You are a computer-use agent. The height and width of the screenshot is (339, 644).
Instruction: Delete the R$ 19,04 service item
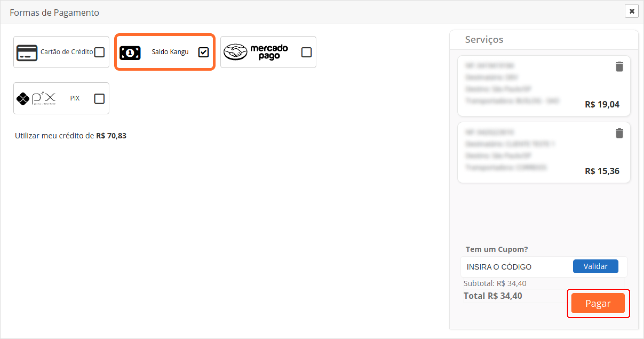tap(619, 66)
